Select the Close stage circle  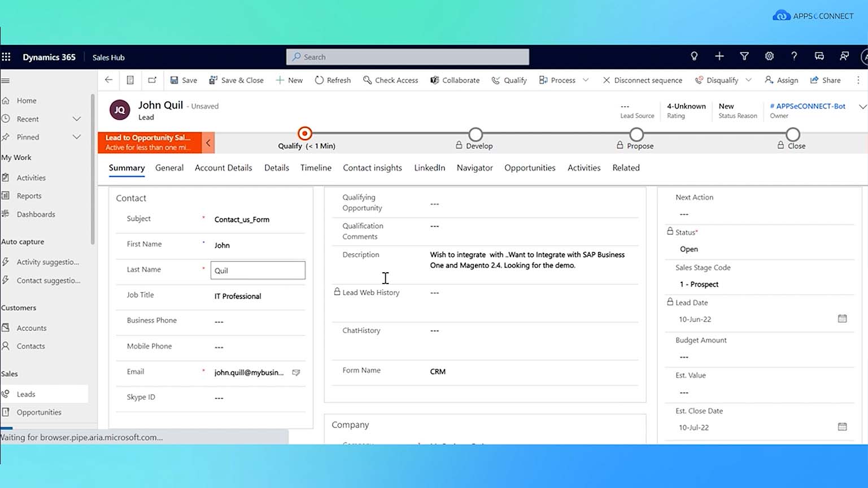793,134
